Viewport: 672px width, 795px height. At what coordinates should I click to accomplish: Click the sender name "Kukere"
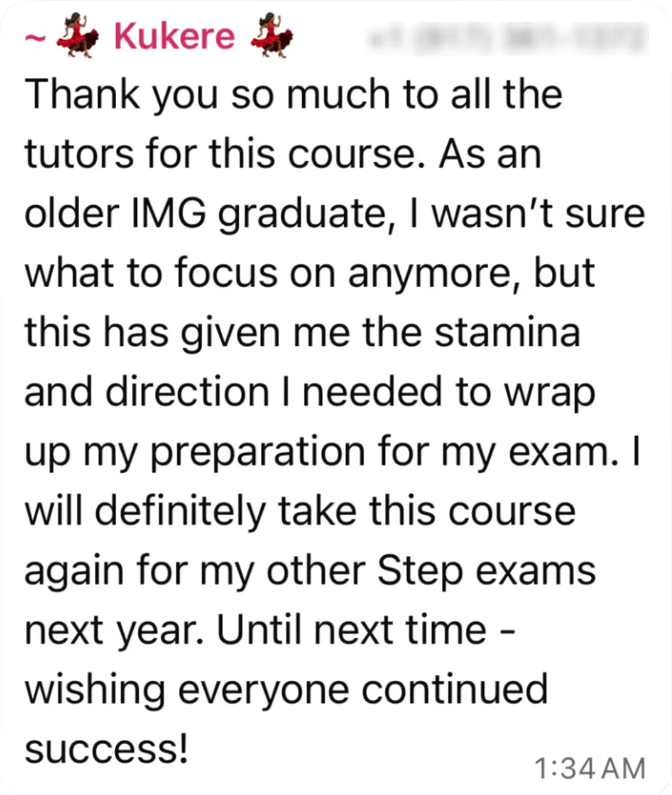(x=174, y=36)
